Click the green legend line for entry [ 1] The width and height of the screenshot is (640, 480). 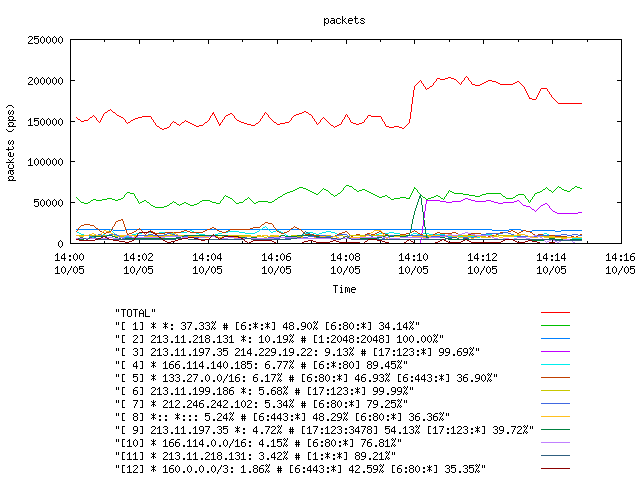(x=555, y=326)
